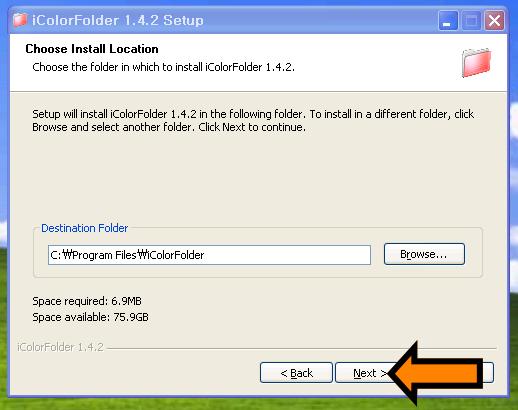The image size is (518, 410).
Task: Click the iColorFolder icon in title bar
Action: pos(20,20)
